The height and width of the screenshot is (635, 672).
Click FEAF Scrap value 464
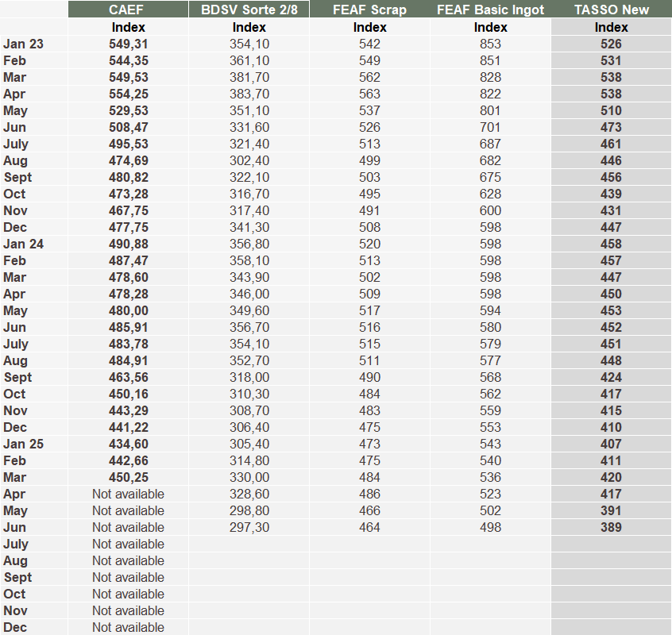point(370,528)
